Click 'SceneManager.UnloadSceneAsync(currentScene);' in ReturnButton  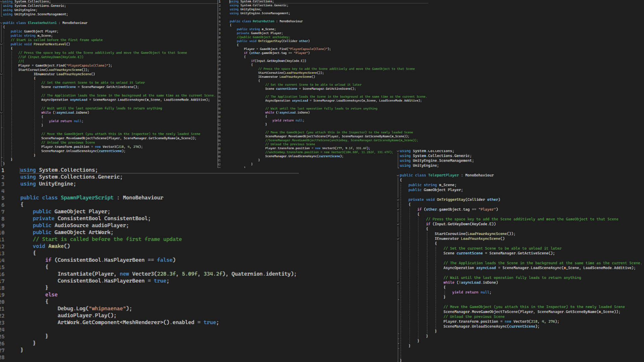tap(304, 156)
